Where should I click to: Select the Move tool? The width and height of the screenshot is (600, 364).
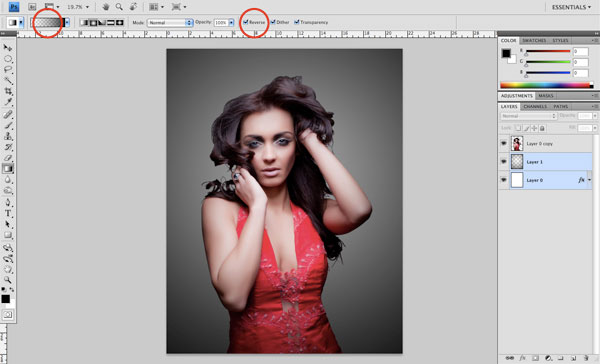(8, 48)
